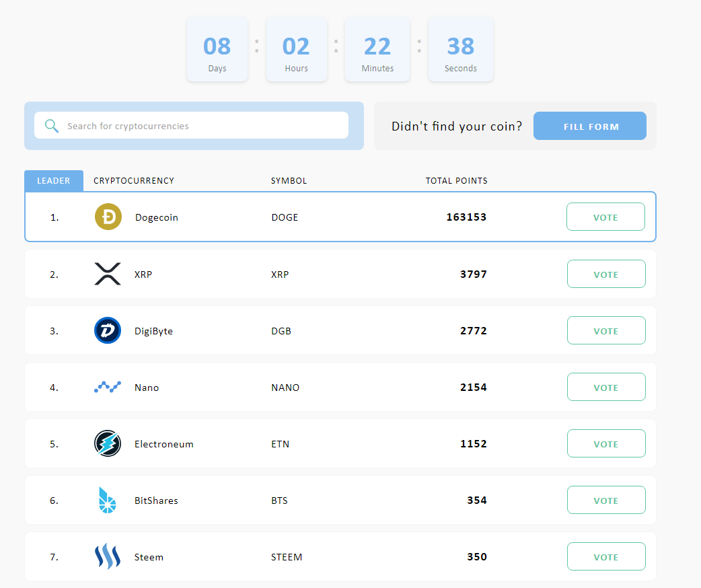701x588 pixels.
Task: Click the Hours countdown card
Action: [x=297, y=49]
